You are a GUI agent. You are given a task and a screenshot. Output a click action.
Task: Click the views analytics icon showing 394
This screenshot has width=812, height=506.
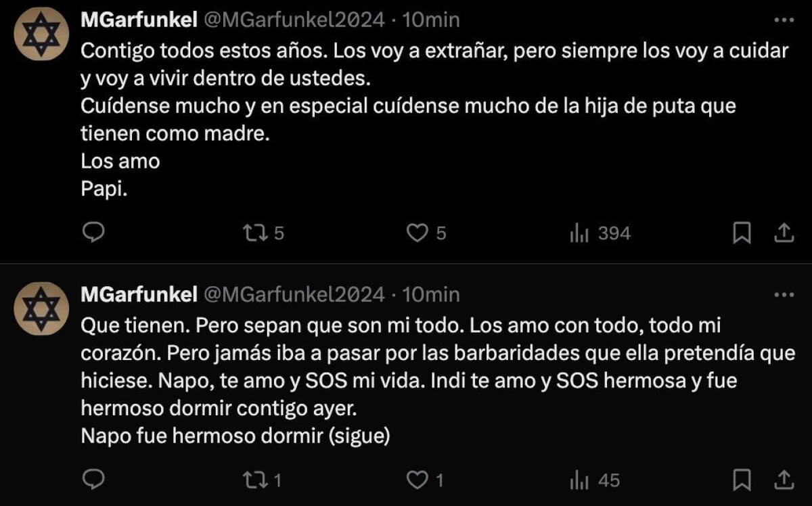point(581,232)
